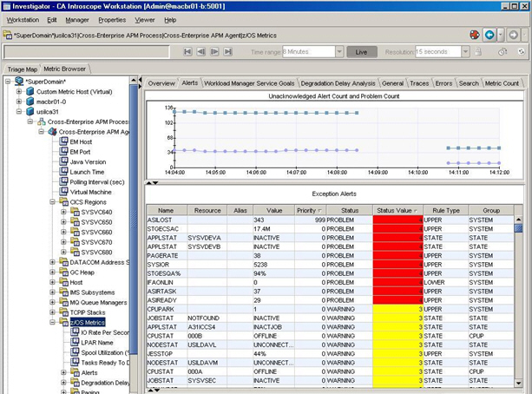Expand the GC Heap tree node
532x394 pixels.
52,272
